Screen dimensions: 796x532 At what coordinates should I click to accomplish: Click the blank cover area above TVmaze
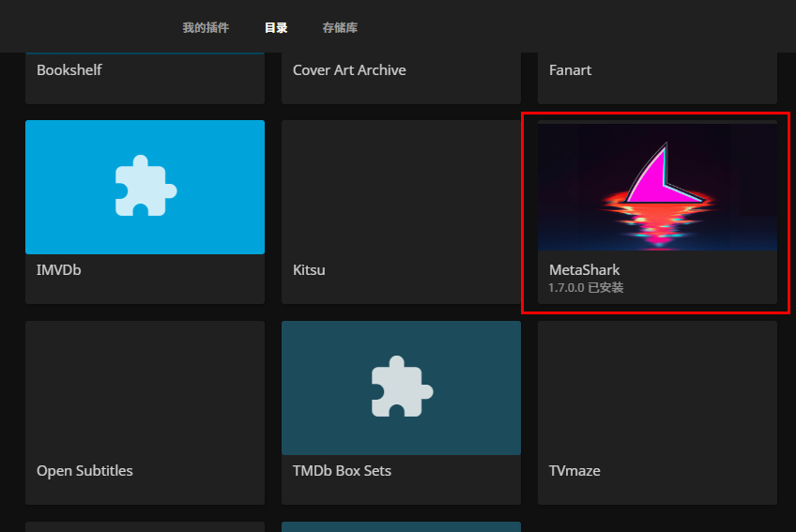[657, 387]
